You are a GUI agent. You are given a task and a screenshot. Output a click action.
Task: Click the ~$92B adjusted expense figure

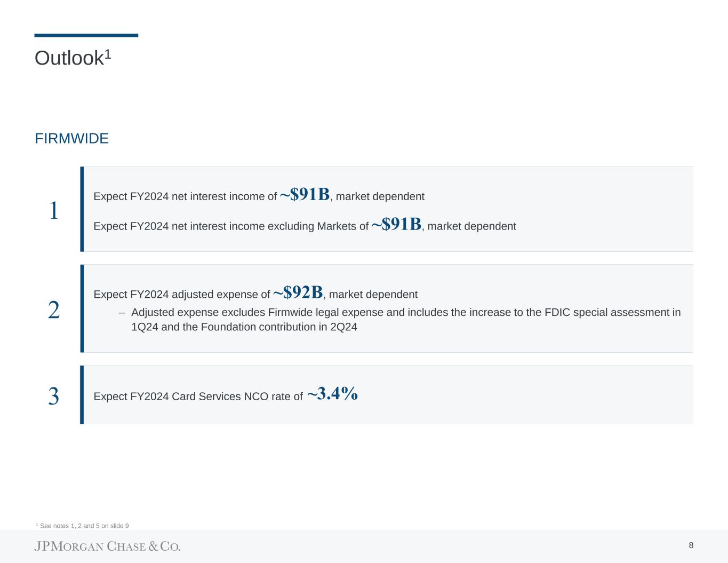tap(298, 292)
